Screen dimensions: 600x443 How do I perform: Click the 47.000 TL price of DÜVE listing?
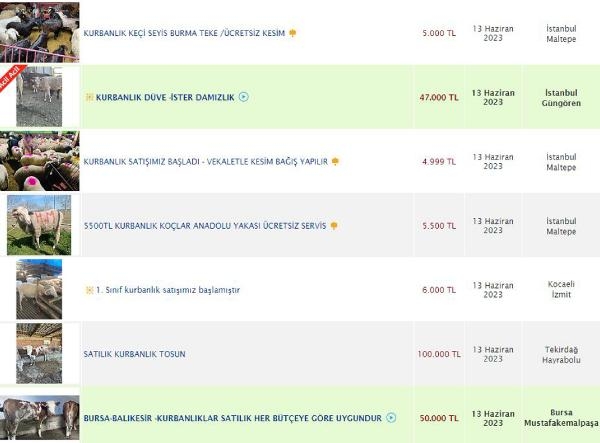[438, 97]
